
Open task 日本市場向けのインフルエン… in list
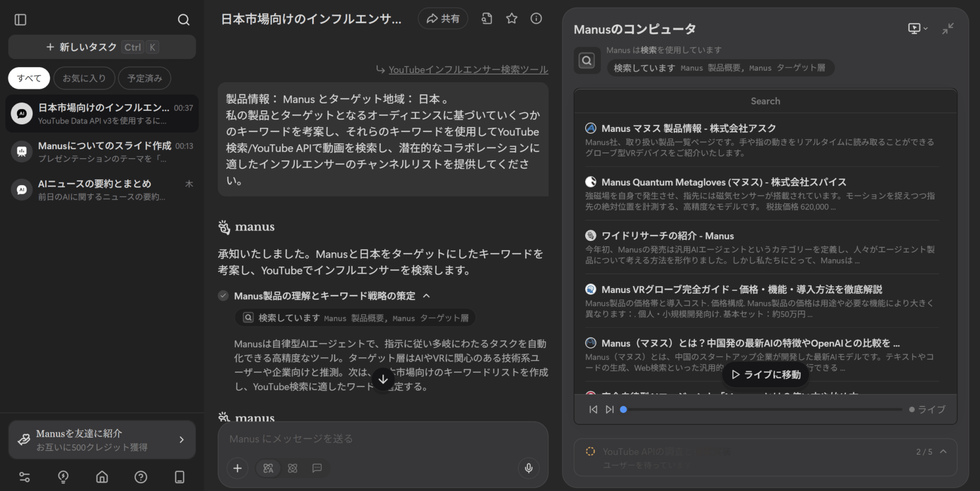click(102, 114)
